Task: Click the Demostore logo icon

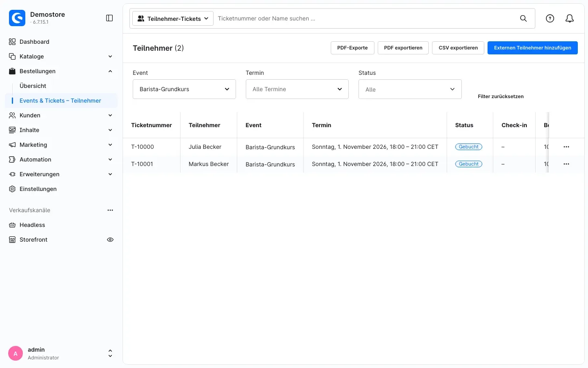Action: 17,18
